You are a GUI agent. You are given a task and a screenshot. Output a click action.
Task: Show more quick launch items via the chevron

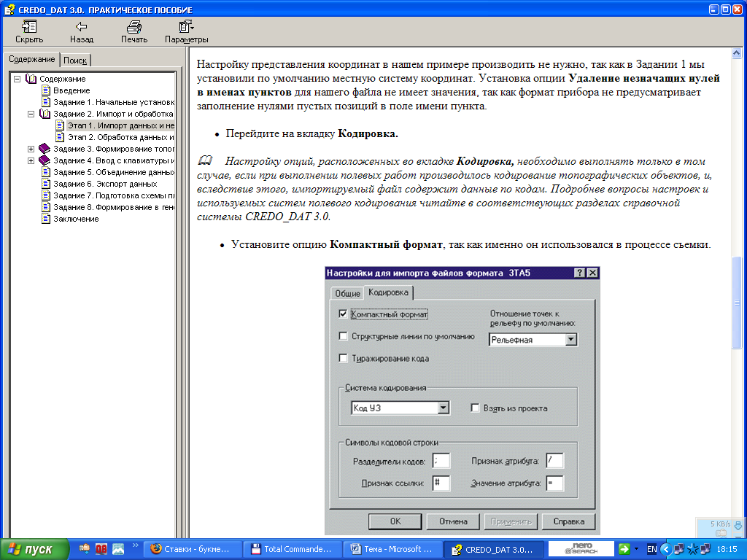135,545
